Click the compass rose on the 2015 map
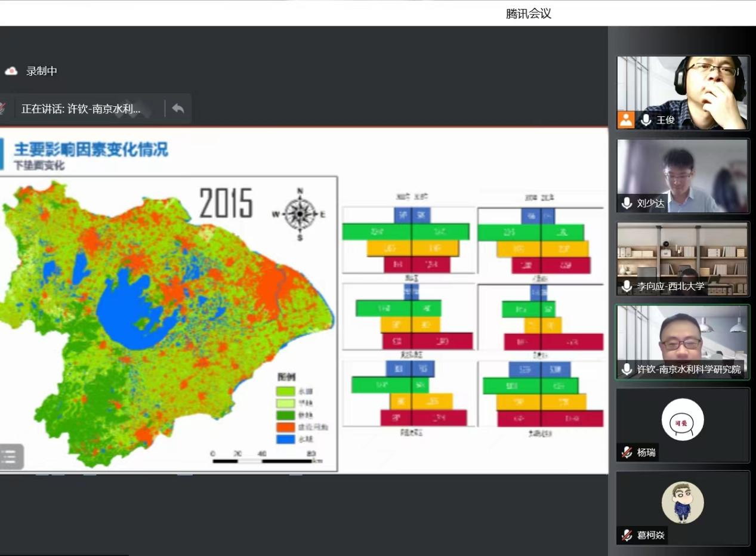This screenshot has width=756, height=556. 300,214
